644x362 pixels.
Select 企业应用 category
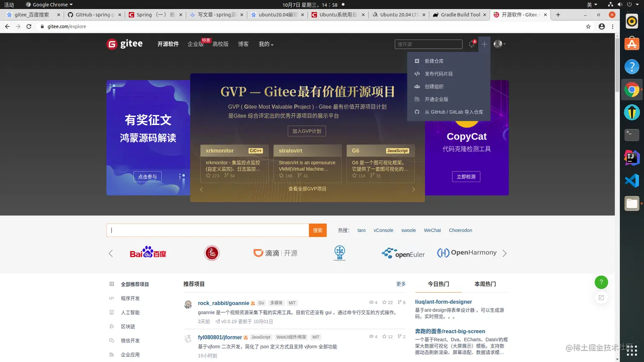130,354
